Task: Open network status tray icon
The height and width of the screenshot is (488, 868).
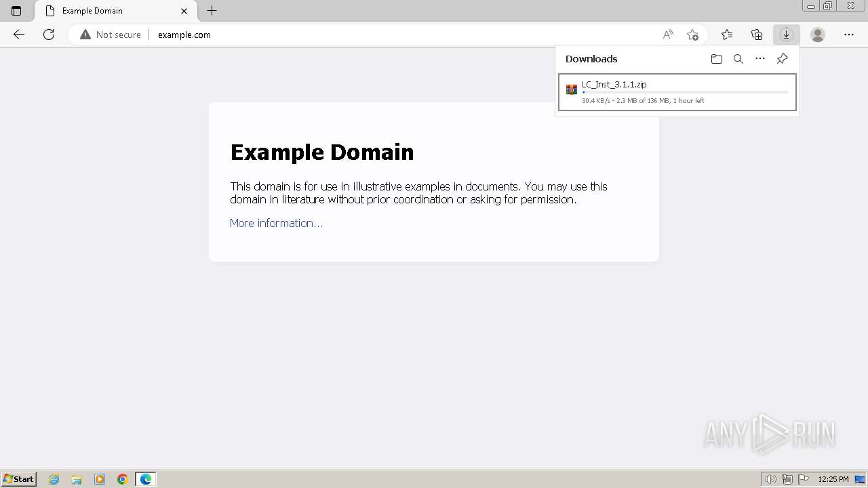Action: click(787, 479)
